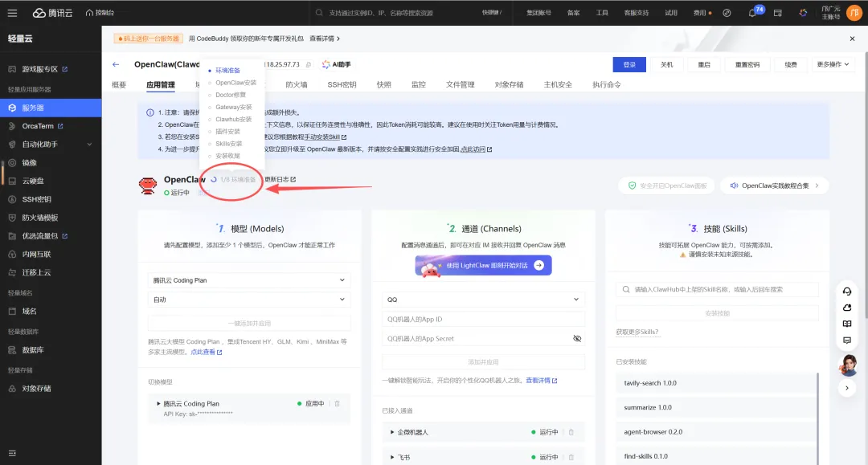
Task: Click the ClawHub skill search field
Action: [717, 289]
